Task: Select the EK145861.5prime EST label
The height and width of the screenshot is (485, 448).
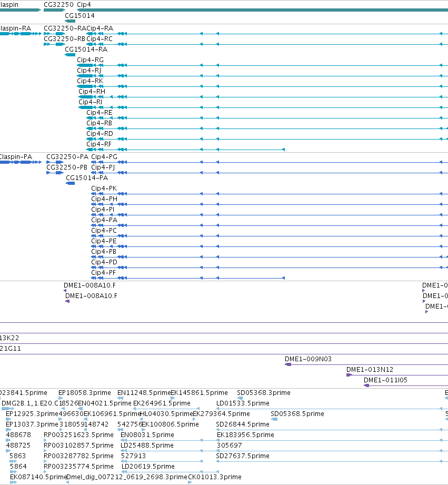Action: click(x=200, y=393)
